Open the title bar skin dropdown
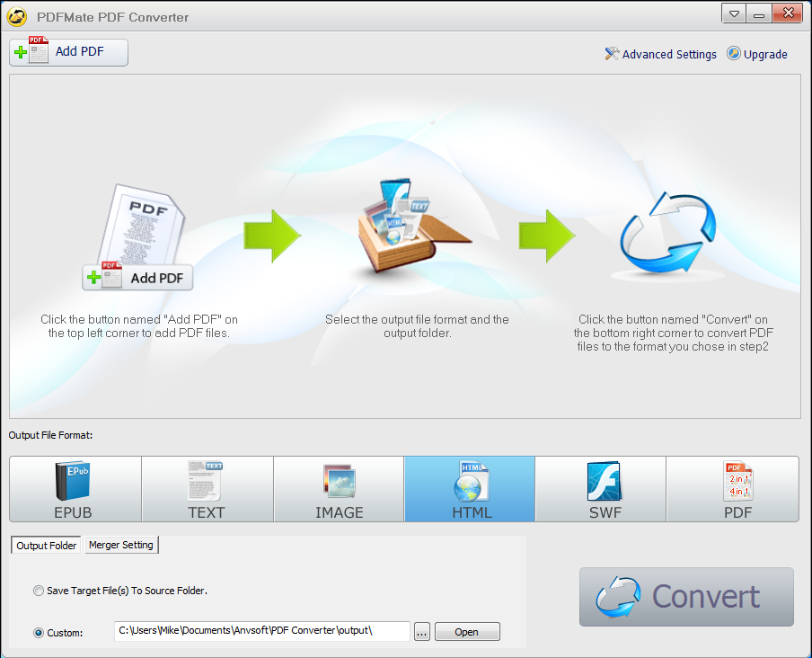Viewport: 812px width, 658px height. 732,13
